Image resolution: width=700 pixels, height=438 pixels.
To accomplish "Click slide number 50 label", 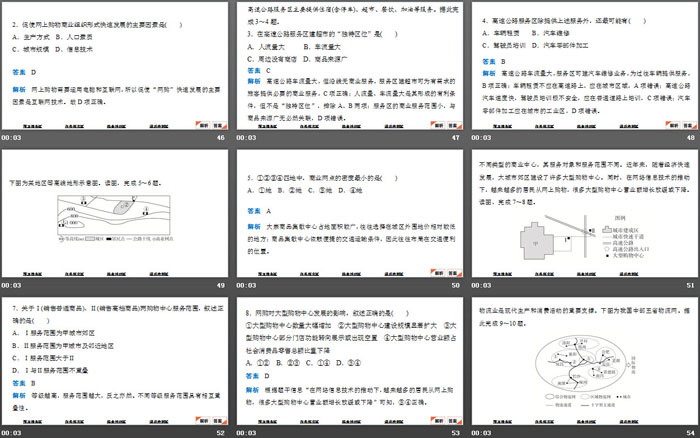I will point(455,285).
